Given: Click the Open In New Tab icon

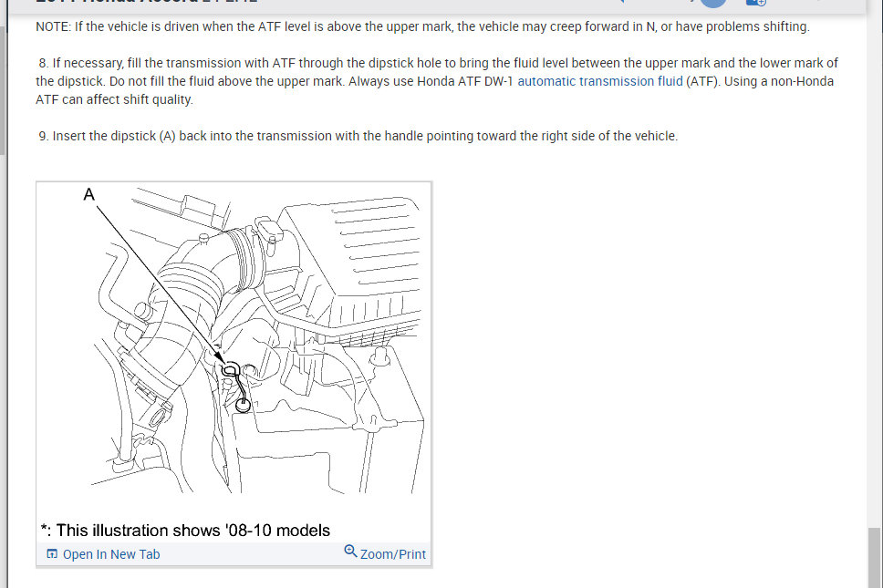Looking at the screenshot, I should point(52,554).
